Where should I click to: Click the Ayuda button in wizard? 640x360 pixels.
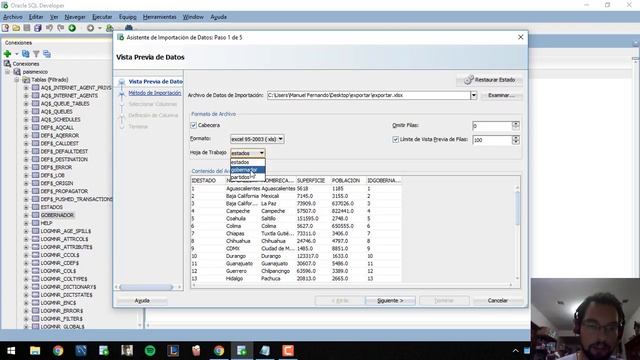click(x=142, y=301)
